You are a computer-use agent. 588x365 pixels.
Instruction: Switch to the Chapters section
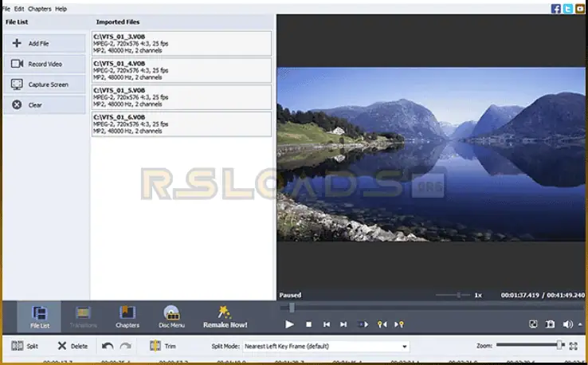(127, 317)
